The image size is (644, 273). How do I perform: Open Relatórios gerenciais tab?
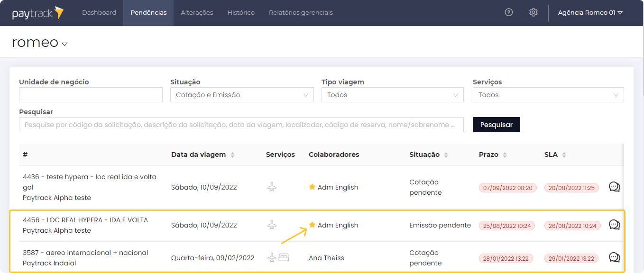[301, 13]
